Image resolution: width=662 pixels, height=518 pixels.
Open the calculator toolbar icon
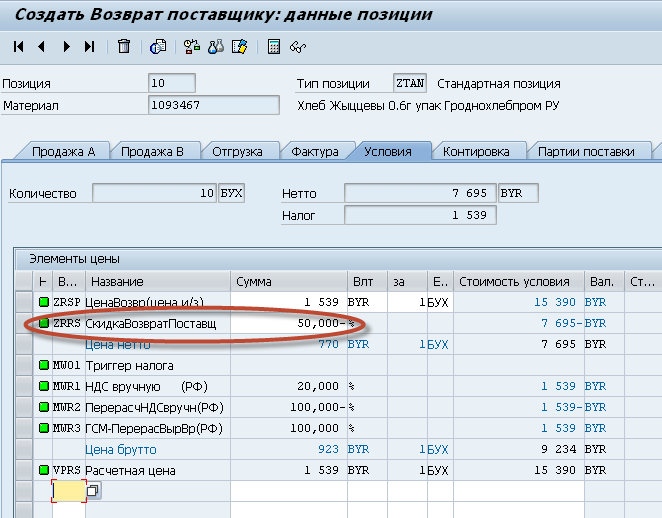(274, 46)
